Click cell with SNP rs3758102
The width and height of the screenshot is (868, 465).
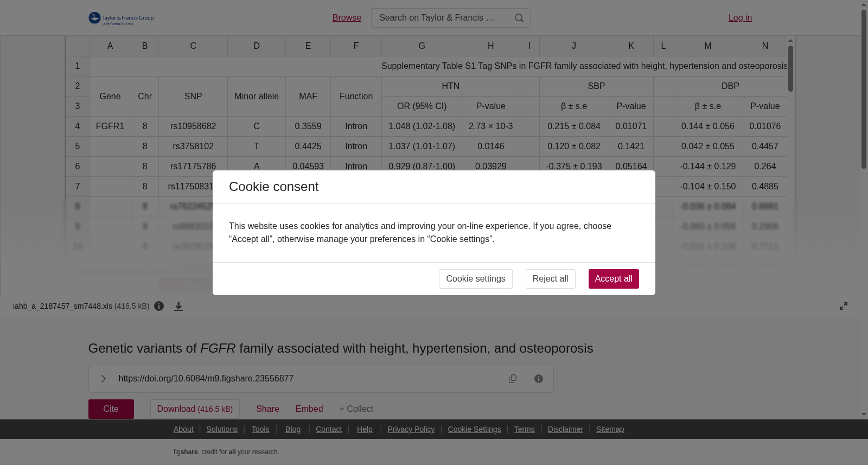click(193, 146)
